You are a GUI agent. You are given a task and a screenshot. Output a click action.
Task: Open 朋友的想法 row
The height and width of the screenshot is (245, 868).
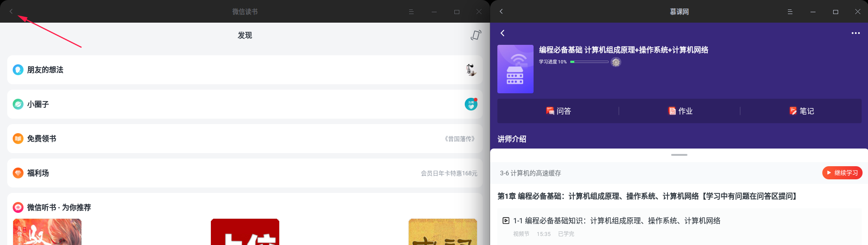pos(245,70)
